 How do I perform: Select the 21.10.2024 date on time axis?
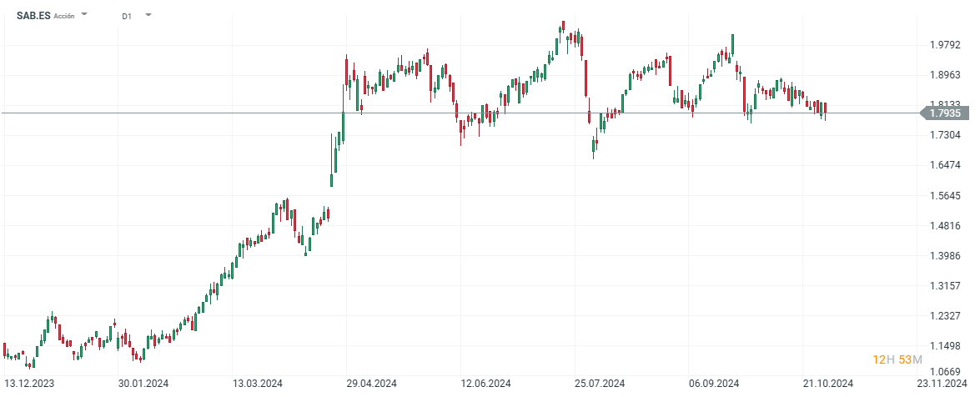click(x=829, y=384)
